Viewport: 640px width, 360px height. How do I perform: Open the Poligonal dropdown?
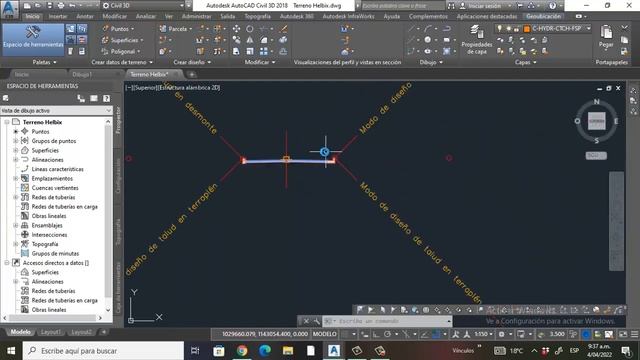121,51
